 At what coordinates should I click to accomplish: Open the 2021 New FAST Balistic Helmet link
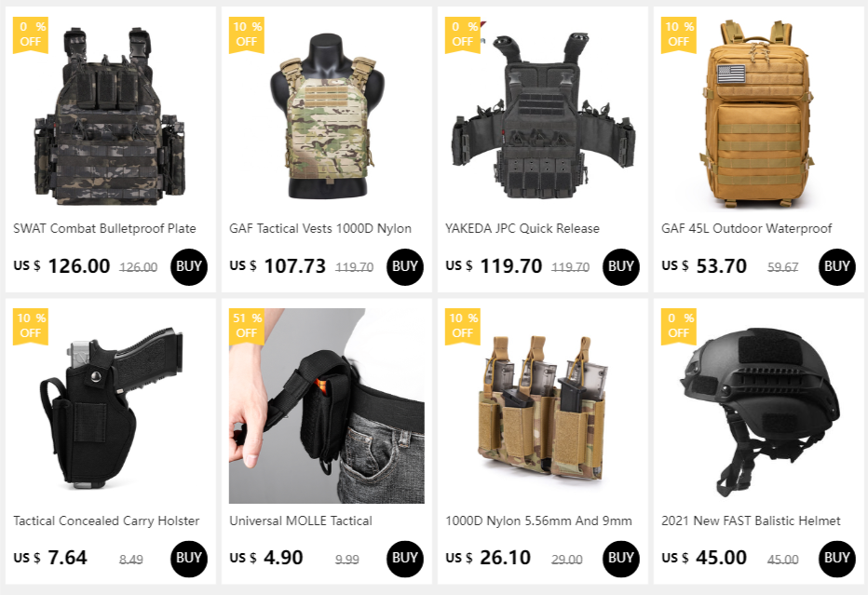(751, 521)
